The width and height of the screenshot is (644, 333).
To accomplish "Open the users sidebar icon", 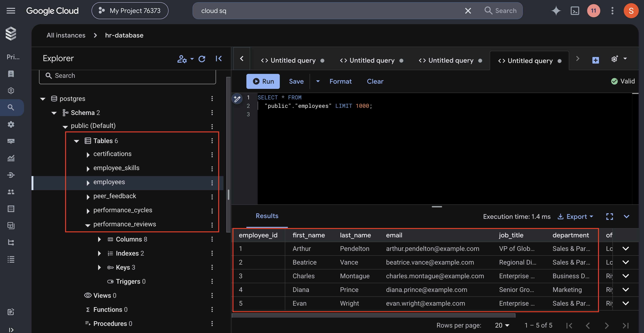I will [x=11, y=192].
